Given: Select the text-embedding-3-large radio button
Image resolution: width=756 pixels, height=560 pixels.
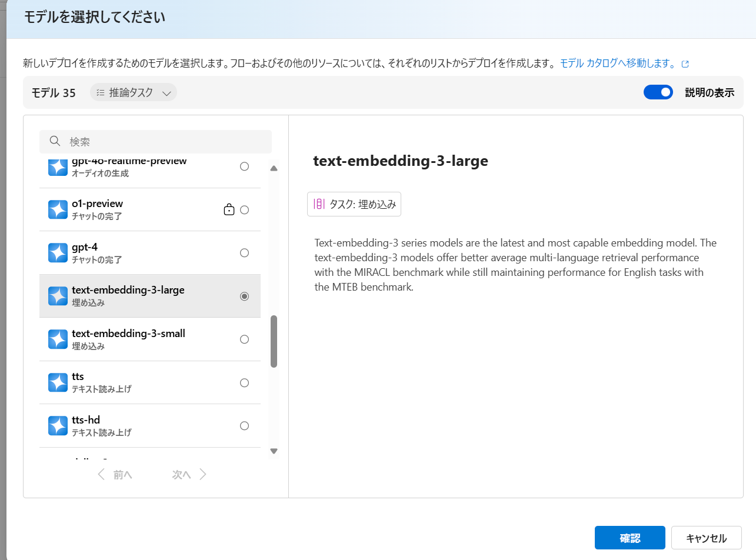Looking at the screenshot, I should pos(245,296).
